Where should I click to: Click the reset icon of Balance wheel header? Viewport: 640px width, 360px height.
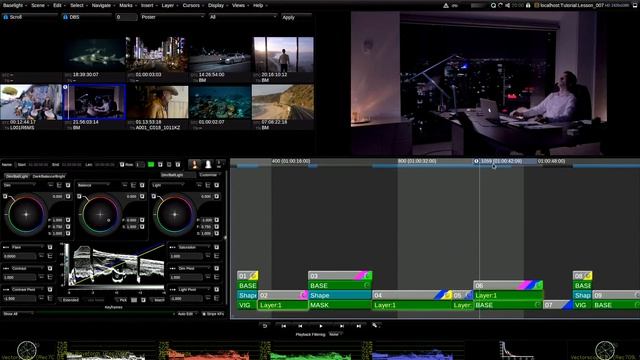[142, 185]
